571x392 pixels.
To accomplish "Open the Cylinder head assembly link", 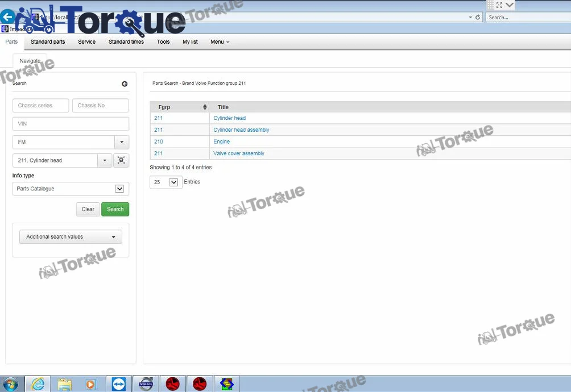I will 241,130.
